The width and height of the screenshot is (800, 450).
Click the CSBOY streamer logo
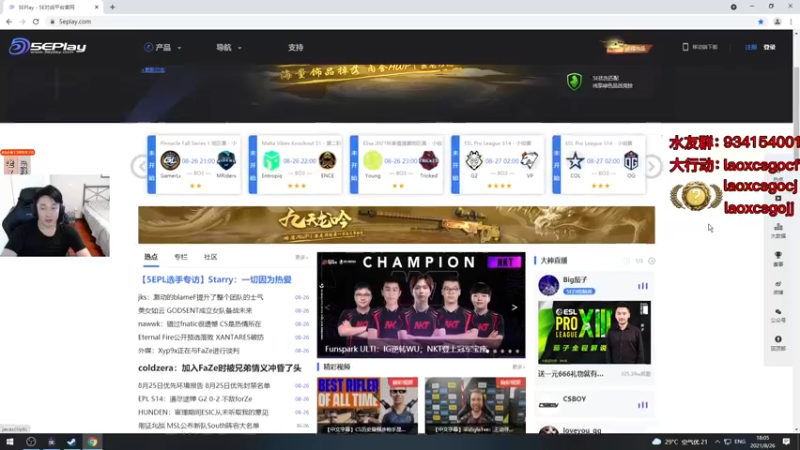click(548, 405)
